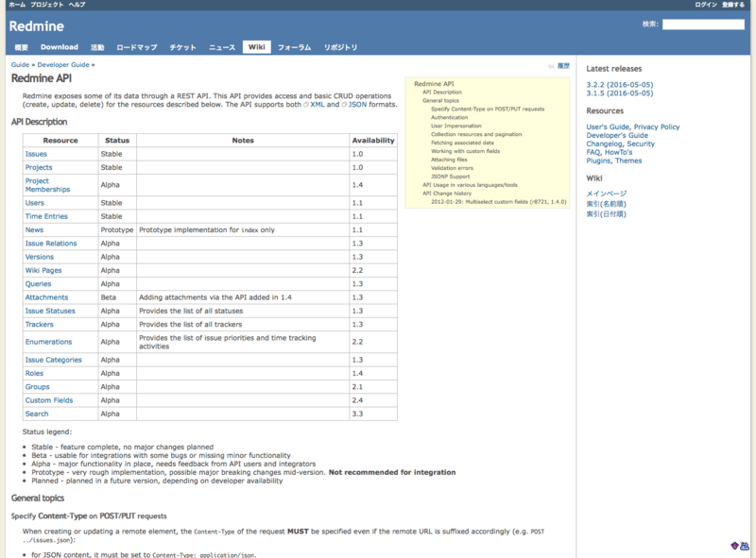Open the JSON external link
756x558 pixels.
(357, 104)
